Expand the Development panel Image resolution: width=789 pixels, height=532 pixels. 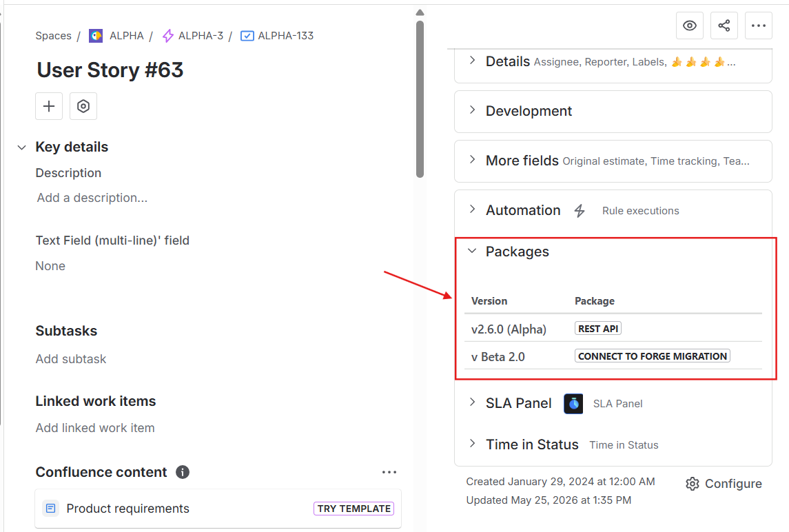(x=472, y=110)
